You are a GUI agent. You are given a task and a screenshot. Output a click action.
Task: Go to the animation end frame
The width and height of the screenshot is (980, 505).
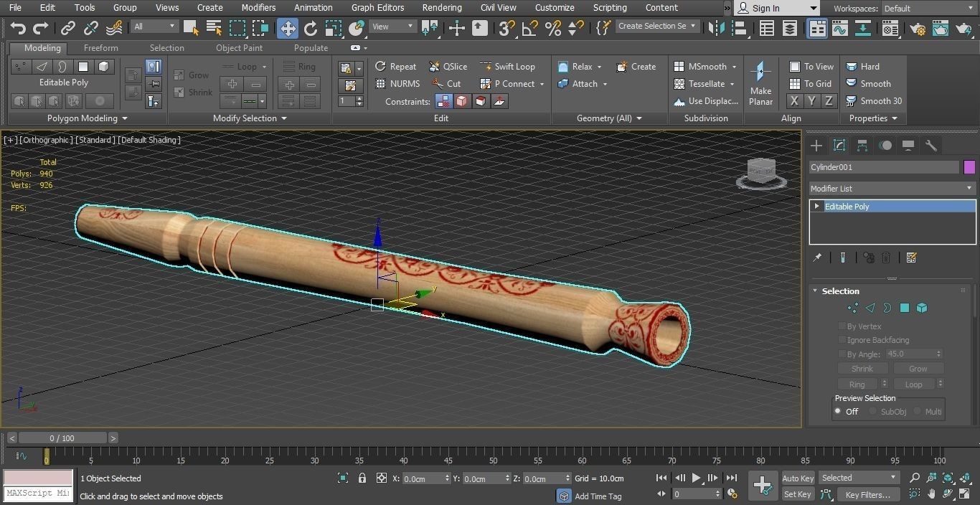(x=731, y=478)
